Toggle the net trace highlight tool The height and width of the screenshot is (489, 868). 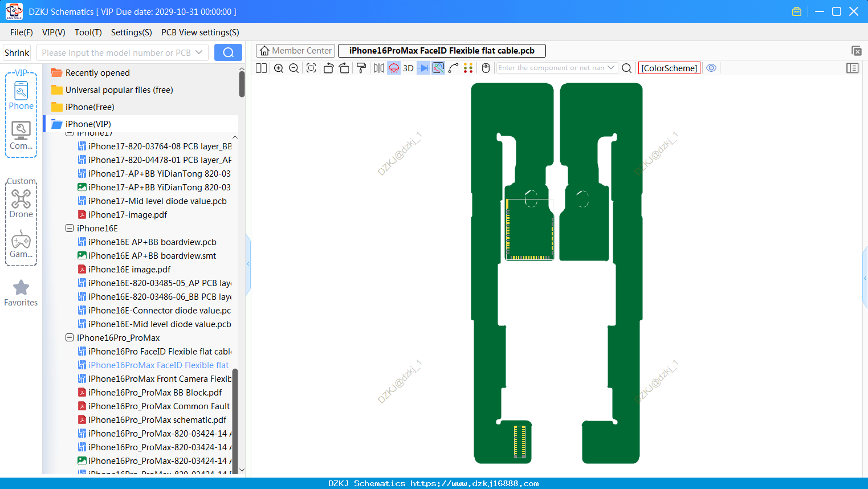pyautogui.click(x=438, y=68)
